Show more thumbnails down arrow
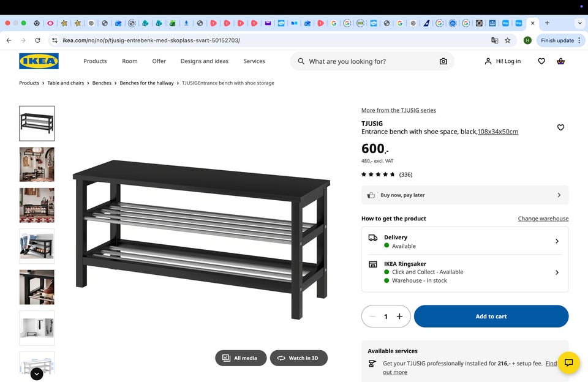 (37, 374)
